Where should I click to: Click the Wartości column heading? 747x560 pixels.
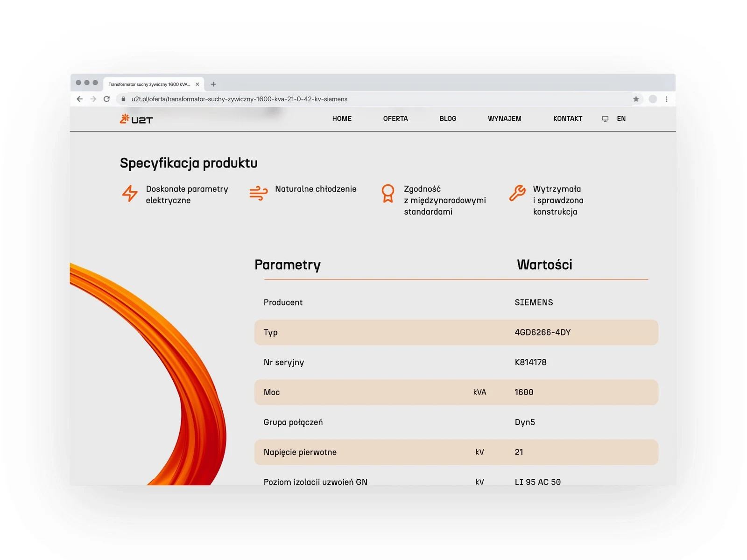pyautogui.click(x=544, y=265)
